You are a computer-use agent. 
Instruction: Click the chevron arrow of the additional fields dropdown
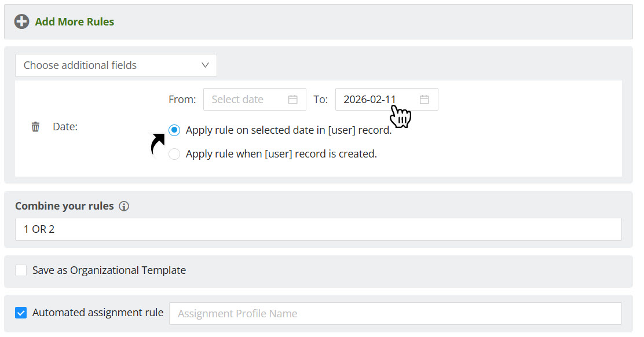tap(205, 65)
